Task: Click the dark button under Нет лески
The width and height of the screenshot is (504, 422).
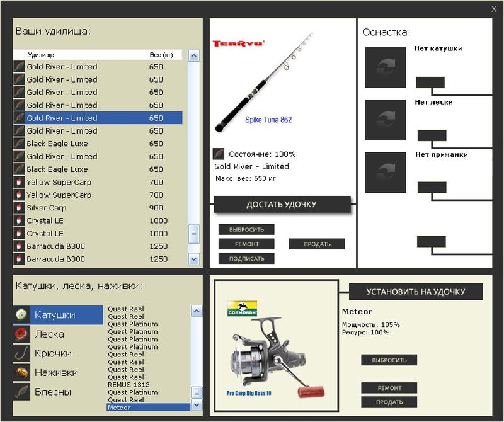Action: [432, 135]
